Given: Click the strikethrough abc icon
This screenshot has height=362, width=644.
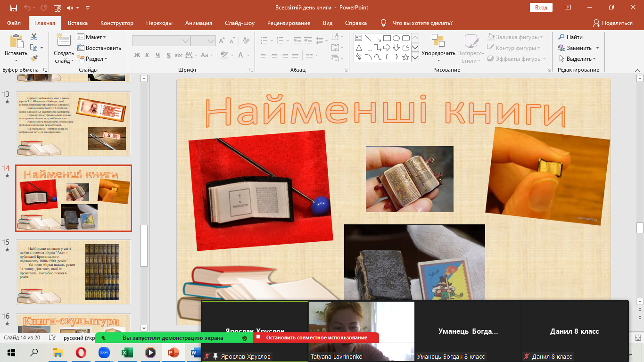Looking at the screenshot, I should 179,55.
